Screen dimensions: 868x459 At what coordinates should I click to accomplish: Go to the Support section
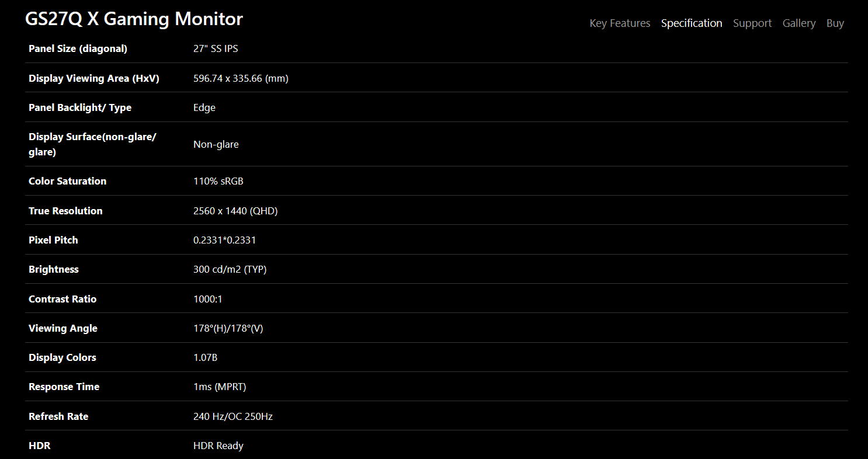[752, 23]
